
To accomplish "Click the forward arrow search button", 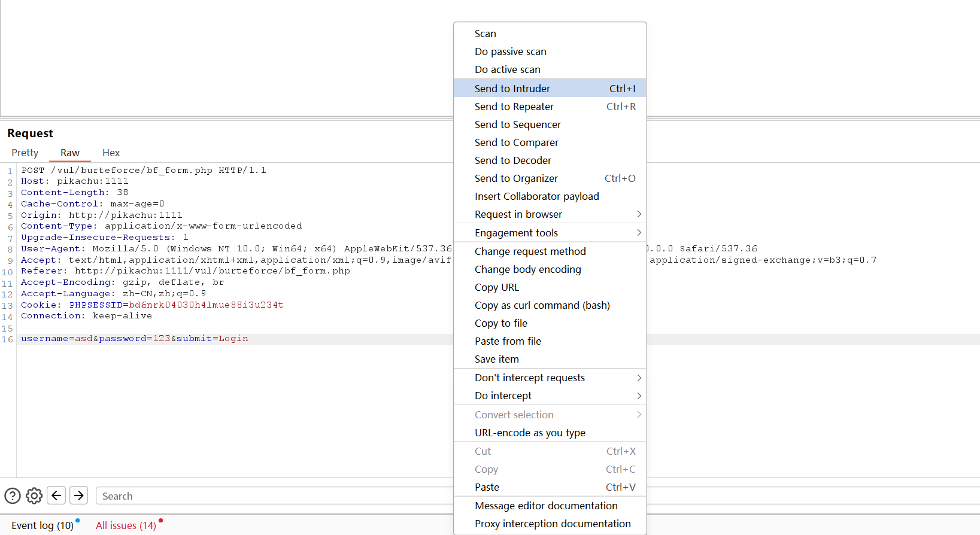I will (x=78, y=496).
